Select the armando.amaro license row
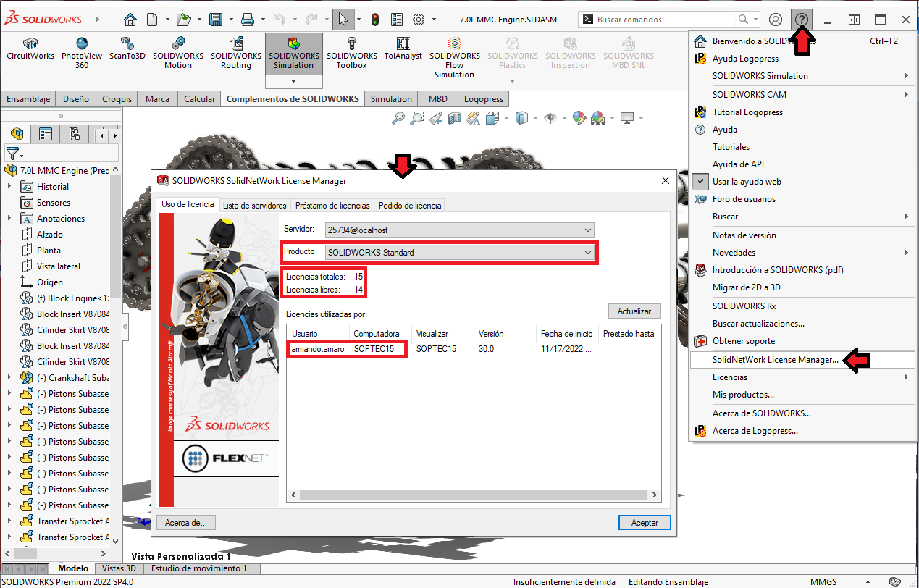The width and height of the screenshot is (919, 588). click(x=474, y=349)
